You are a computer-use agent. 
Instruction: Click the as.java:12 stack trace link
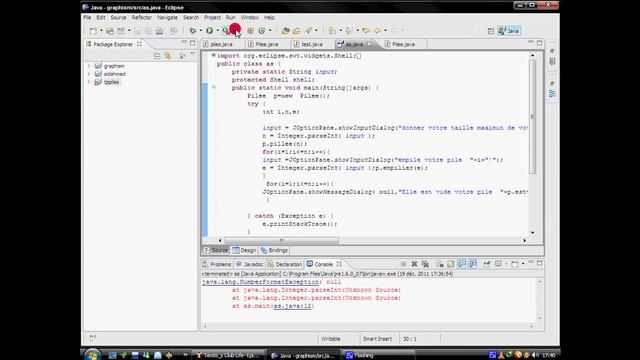[292, 306]
